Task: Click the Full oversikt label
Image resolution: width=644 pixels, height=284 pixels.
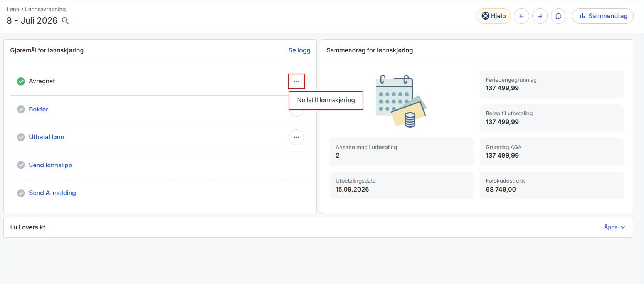Action: click(28, 227)
